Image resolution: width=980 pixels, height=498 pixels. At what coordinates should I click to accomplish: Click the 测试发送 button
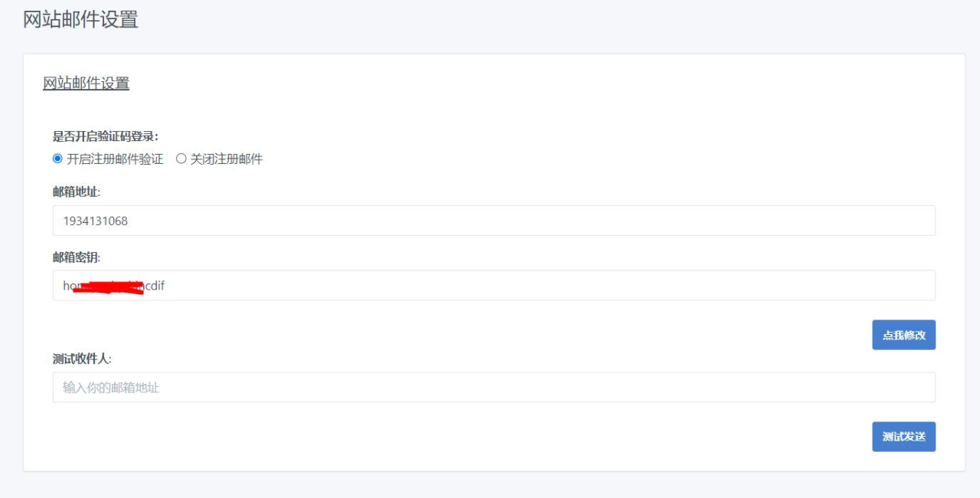pyautogui.click(x=903, y=437)
